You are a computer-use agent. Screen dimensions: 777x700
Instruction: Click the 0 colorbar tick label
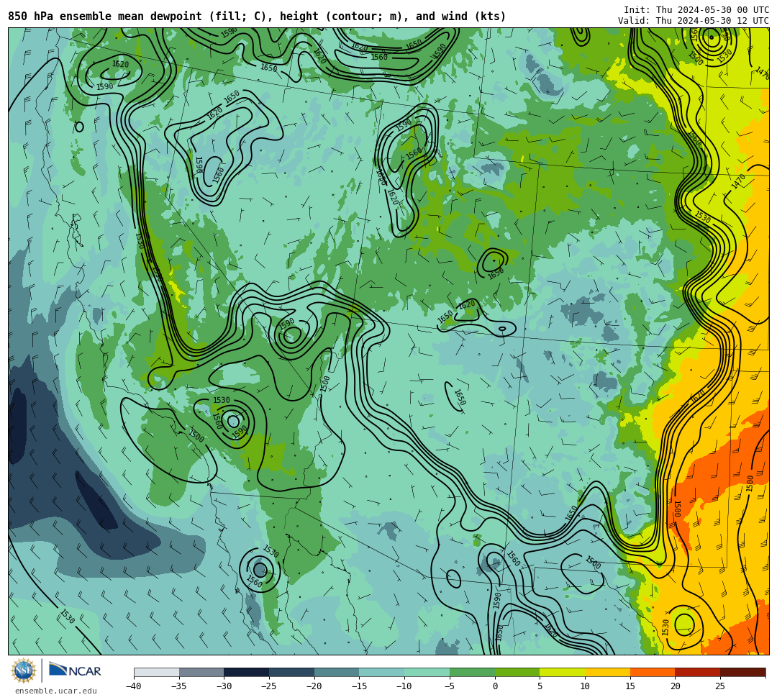click(x=495, y=686)
